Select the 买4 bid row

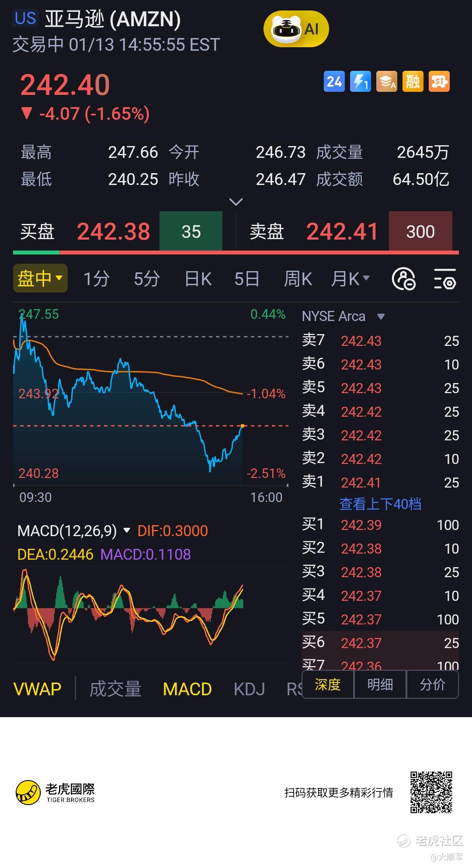[x=380, y=596]
